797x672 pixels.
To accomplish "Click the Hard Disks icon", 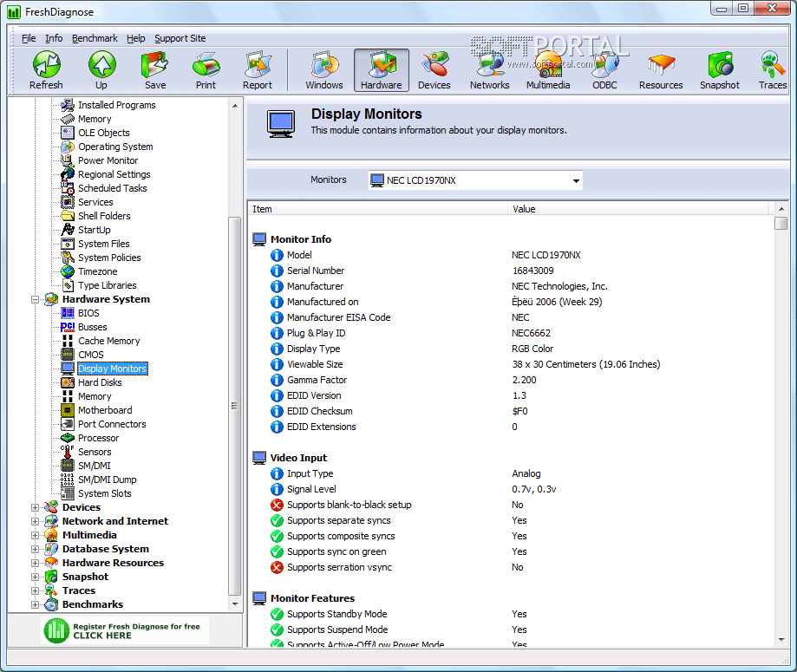I will tap(68, 382).
